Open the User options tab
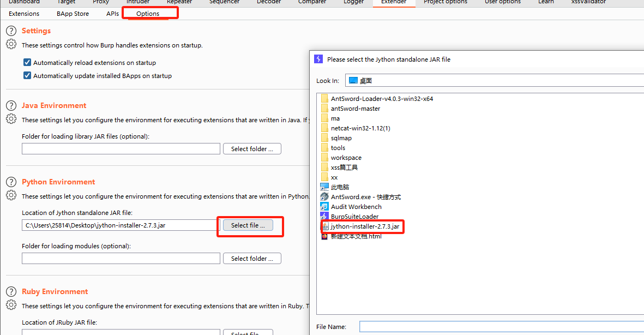Image resolution: width=644 pixels, height=335 pixels. point(503,2)
